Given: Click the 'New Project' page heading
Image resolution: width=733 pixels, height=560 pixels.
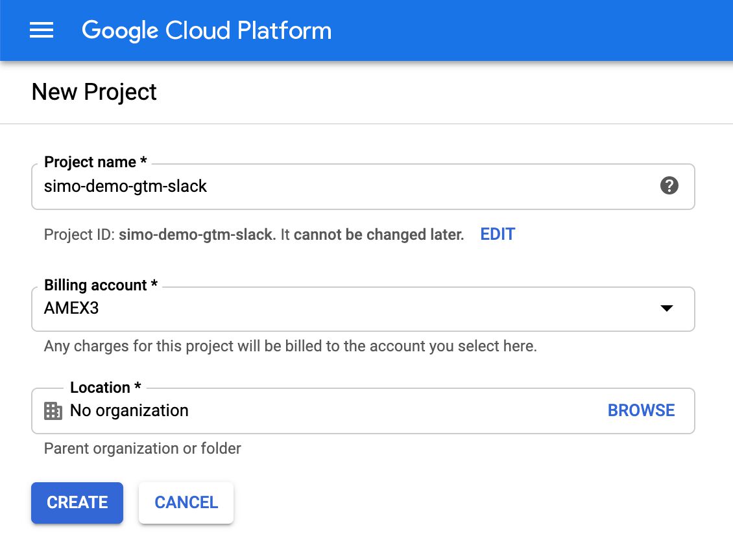Looking at the screenshot, I should click(94, 92).
